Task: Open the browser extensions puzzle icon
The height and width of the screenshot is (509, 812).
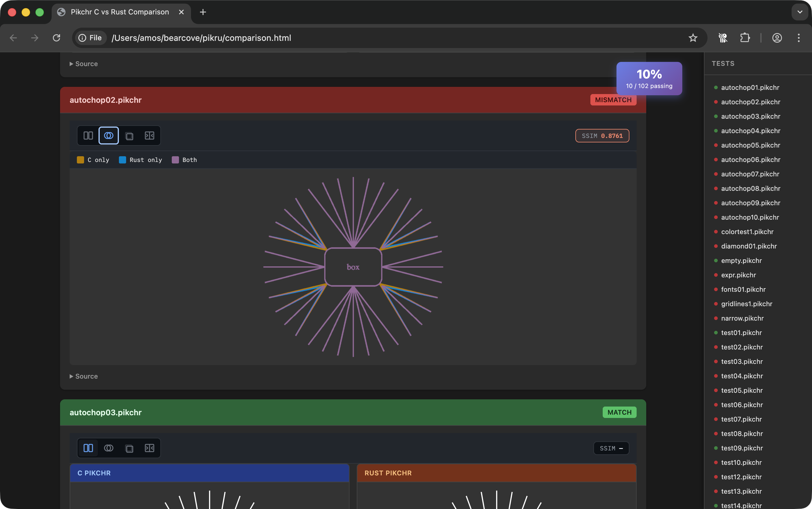Action: tap(745, 38)
